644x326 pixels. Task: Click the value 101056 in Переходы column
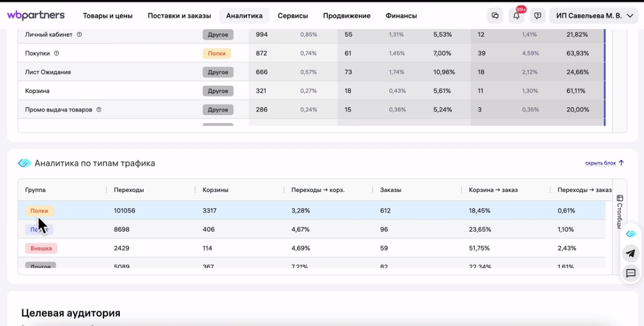coord(125,211)
